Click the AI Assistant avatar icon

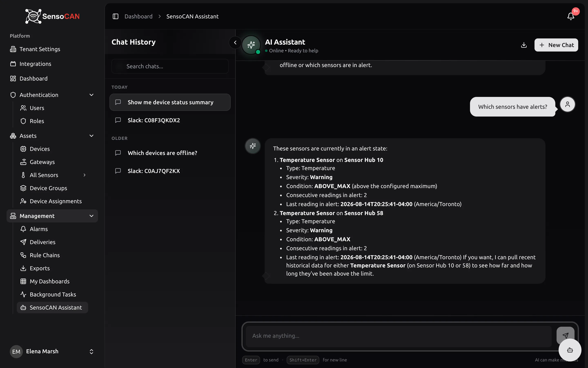click(251, 45)
